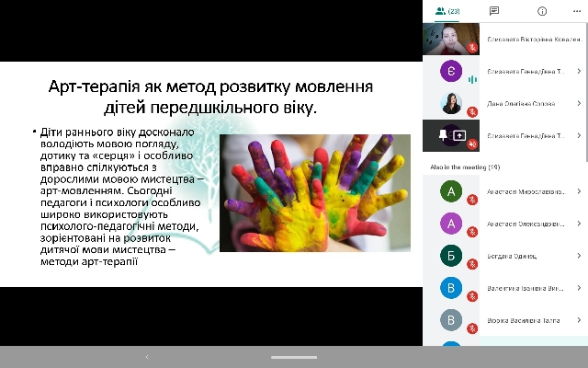Open the three-dot more options menu
Viewport: 588px width, 368px height.
[577, 11]
